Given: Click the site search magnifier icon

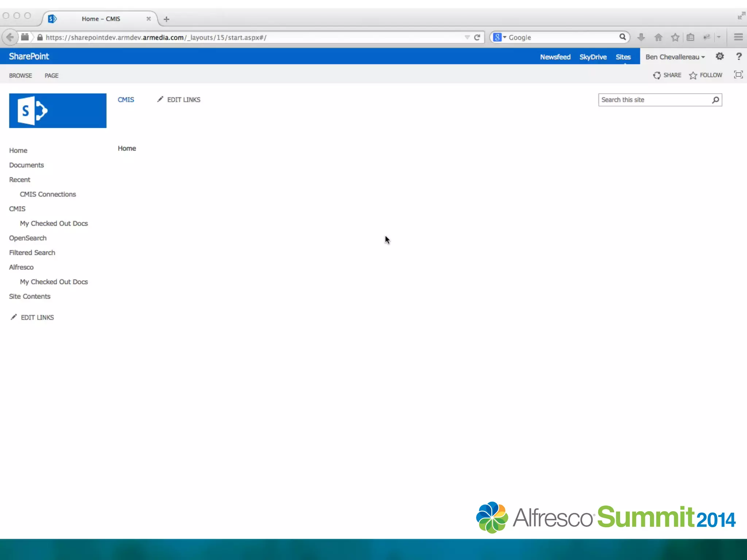Looking at the screenshot, I should pos(716,100).
